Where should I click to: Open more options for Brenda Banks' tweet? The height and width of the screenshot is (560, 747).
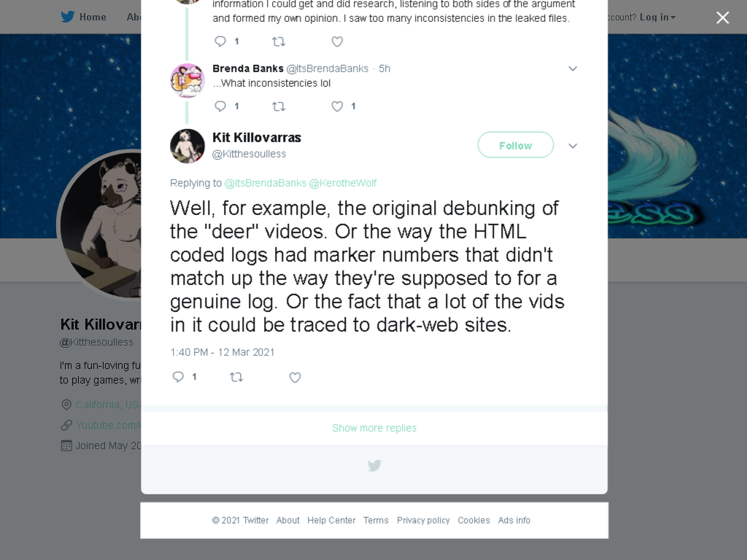(573, 69)
